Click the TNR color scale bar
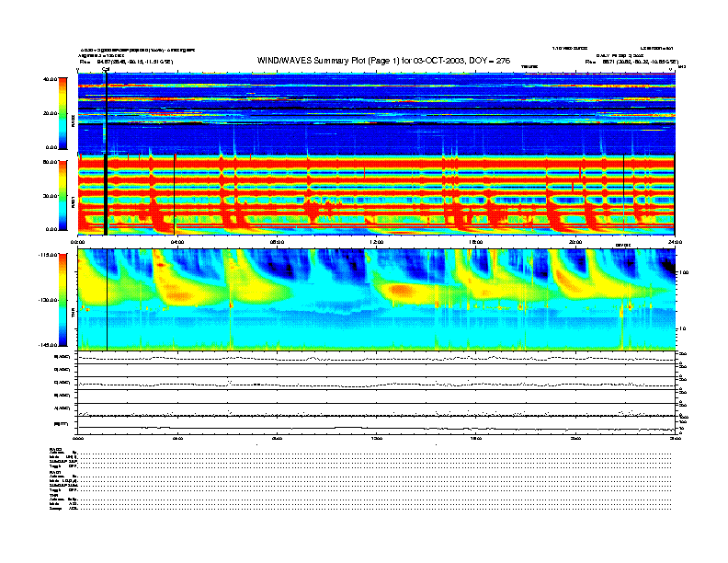Viewport: 728px width, 563px height. click(63, 300)
